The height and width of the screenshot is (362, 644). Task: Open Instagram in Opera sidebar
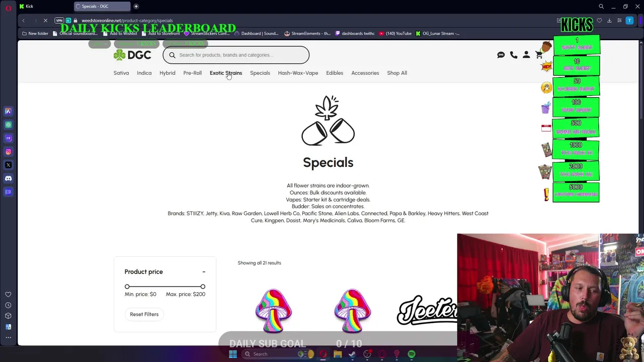pos(8,151)
